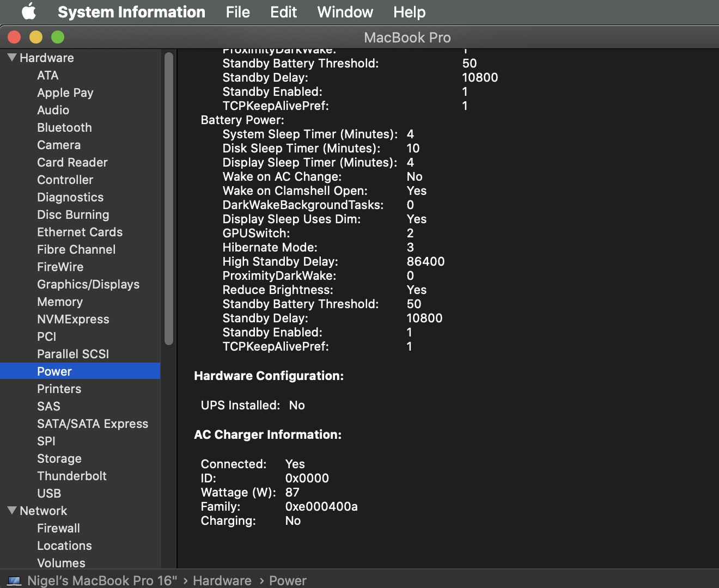Viewport: 719px width, 588px height.
Task: Select SPI in the sidebar
Action: click(46, 441)
